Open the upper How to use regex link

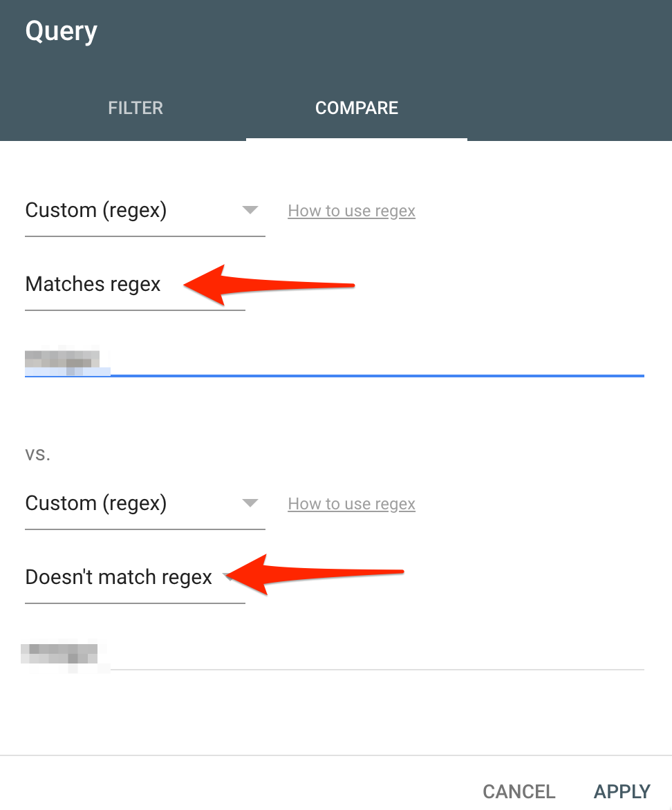[351, 211]
